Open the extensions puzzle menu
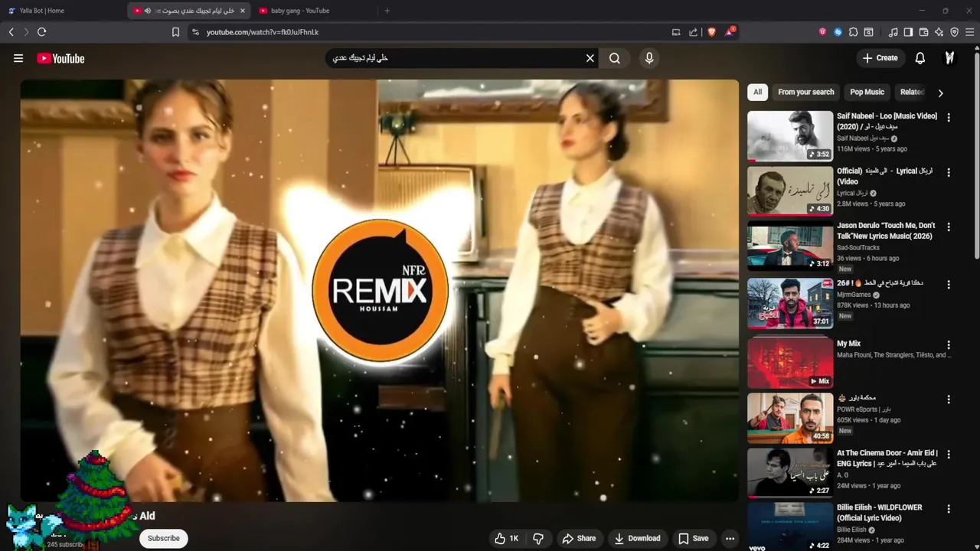 (854, 32)
